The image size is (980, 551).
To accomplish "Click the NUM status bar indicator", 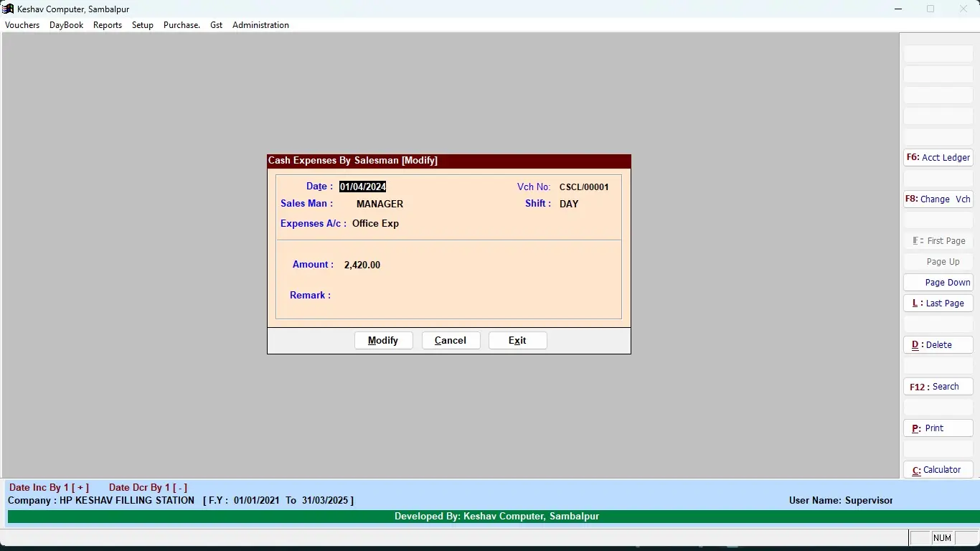I will click(x=942, y=538).
